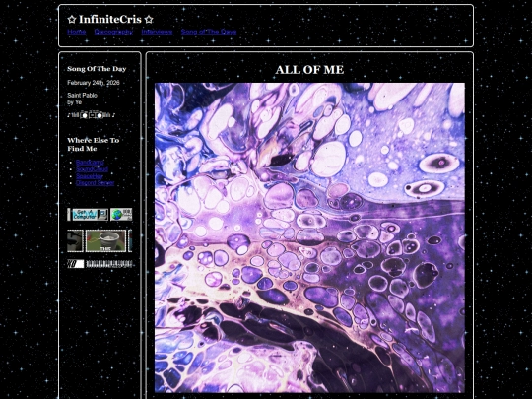Click the globe web badge
The height and width of the screenshot is (399, 532).
[121, 215]
